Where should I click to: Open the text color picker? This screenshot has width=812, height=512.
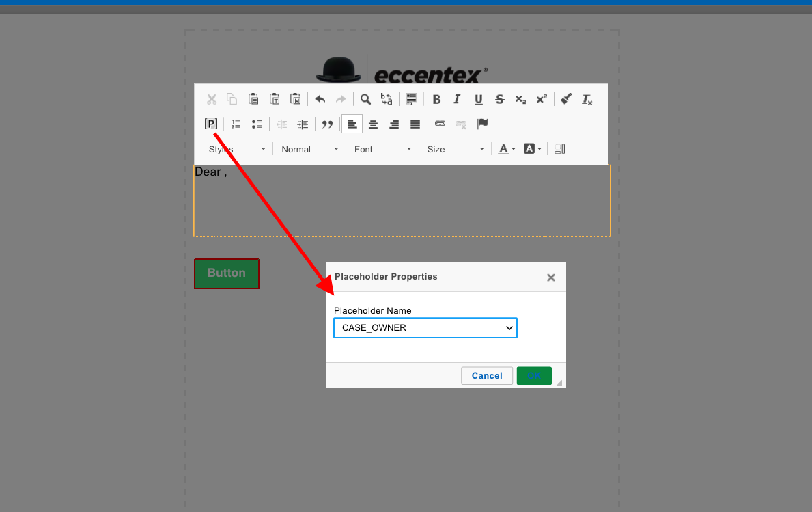506,149
